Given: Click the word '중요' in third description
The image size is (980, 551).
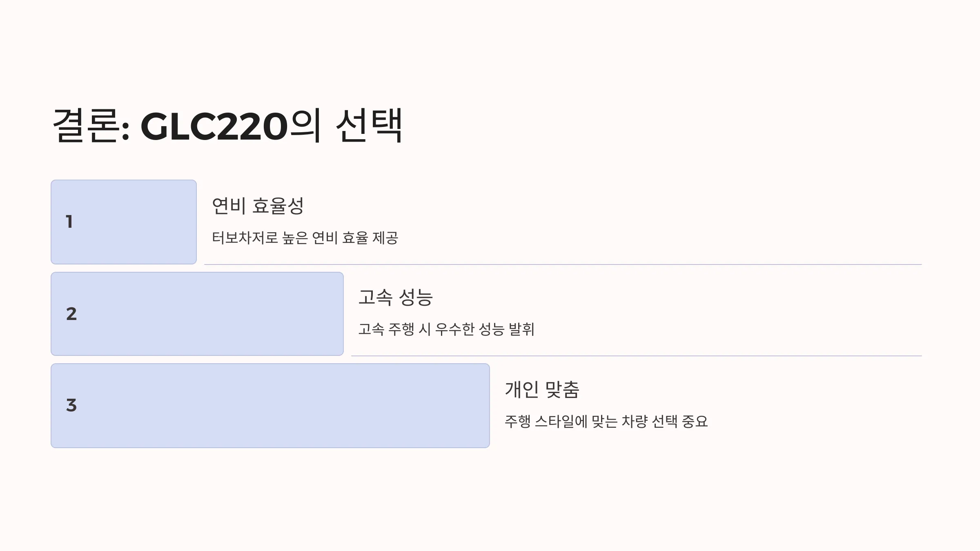Looking at the screenshot, I should pyautogui.click(x=695, y=421).
